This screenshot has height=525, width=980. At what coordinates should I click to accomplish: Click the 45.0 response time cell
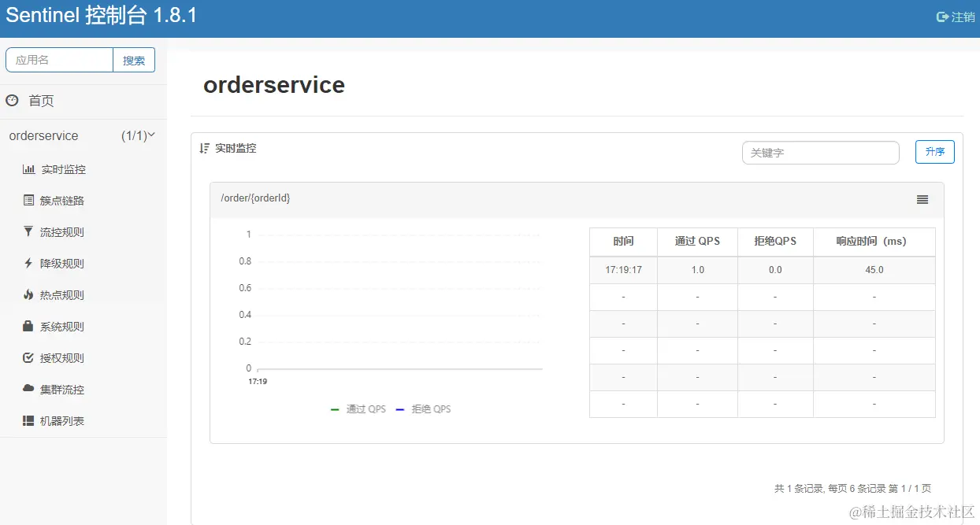pyautogui.click(x=874, y=270)
